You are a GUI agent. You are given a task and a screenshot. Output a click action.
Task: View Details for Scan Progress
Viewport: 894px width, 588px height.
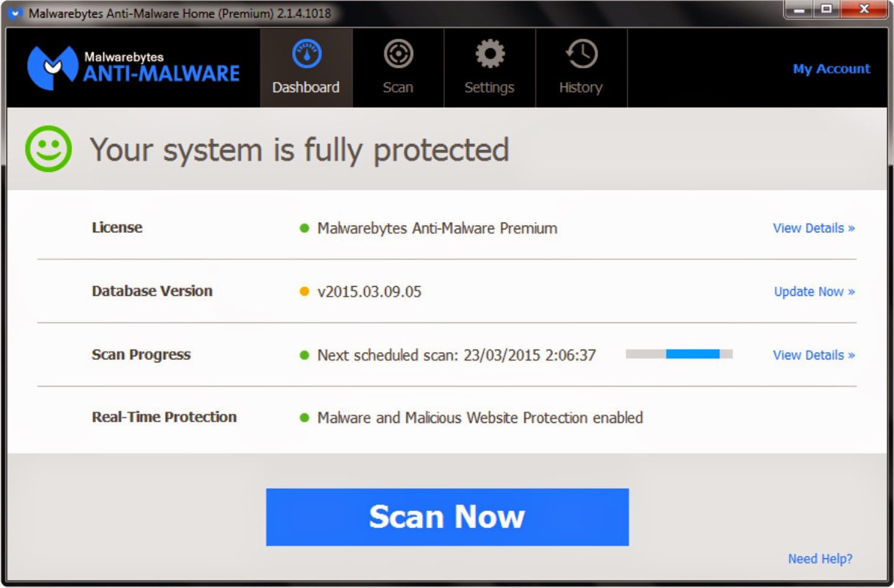pos(814,355)
